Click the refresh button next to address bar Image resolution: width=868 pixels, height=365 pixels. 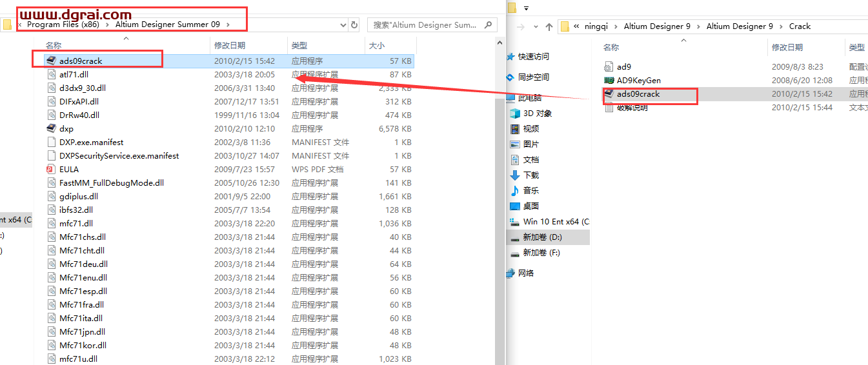click(354, 25)
